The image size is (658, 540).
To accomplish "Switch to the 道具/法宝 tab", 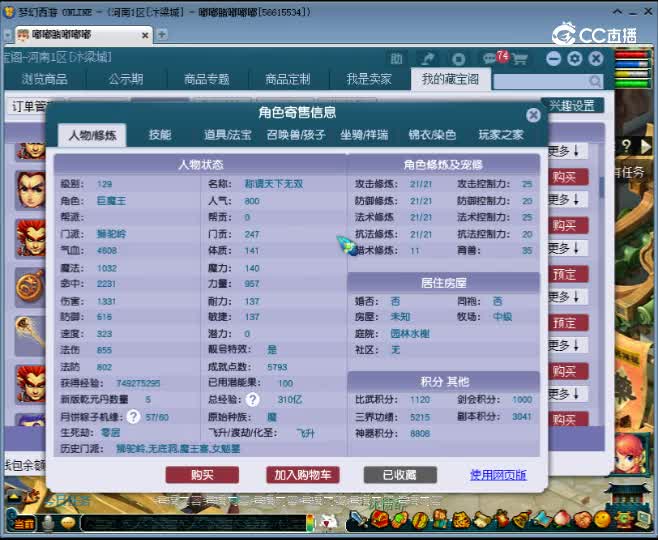I will pyautogui.click(x=227, y=135).
